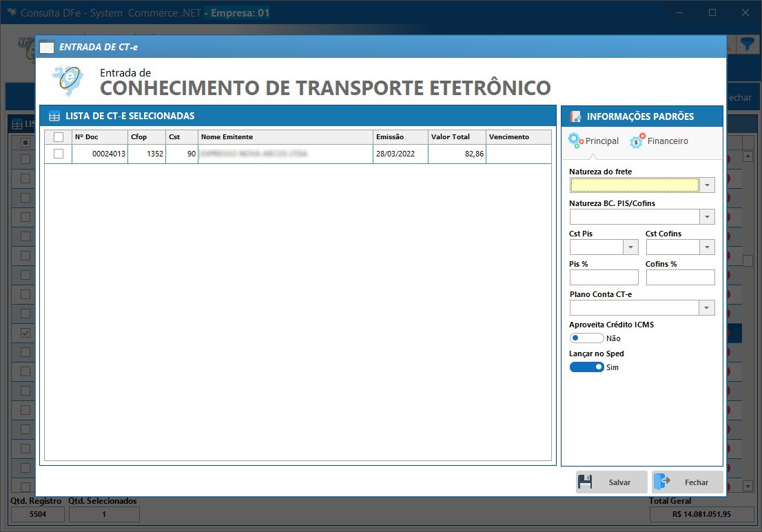Screen dimensions: 762x532
Task: Click inside the Pis % input field
Action: pyautogui.click(x=604, y=277)
